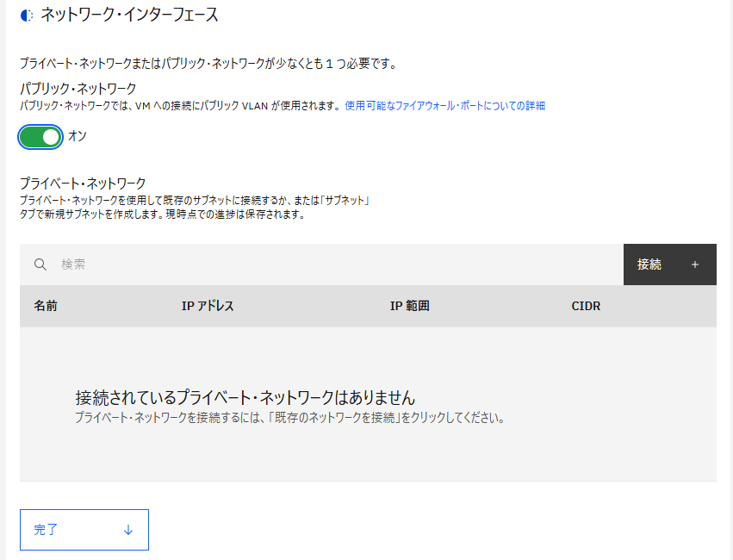Click the 完了 button
The height and width of the screenshot is (560, 733).
(x=84, y=530)
